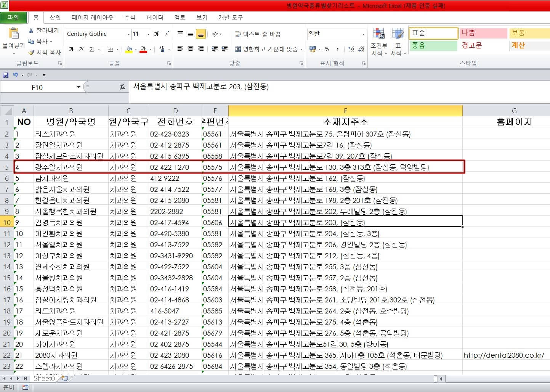Toggle center alignment for selected cell
This screenshot has height=392, width=550.
[190, 49]
